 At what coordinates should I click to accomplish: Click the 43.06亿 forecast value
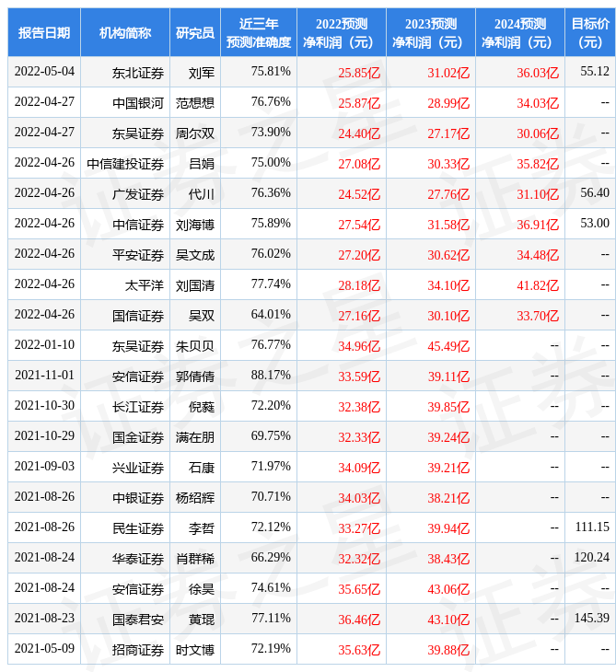[x=448, y=590]
